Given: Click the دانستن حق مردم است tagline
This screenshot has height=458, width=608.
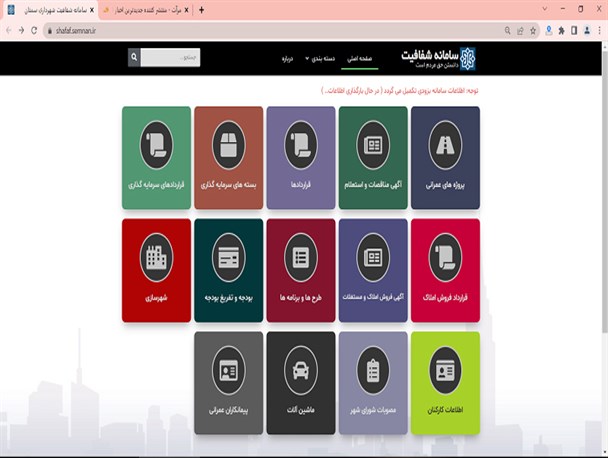Looking at the screenshot, I should point(437,66).
